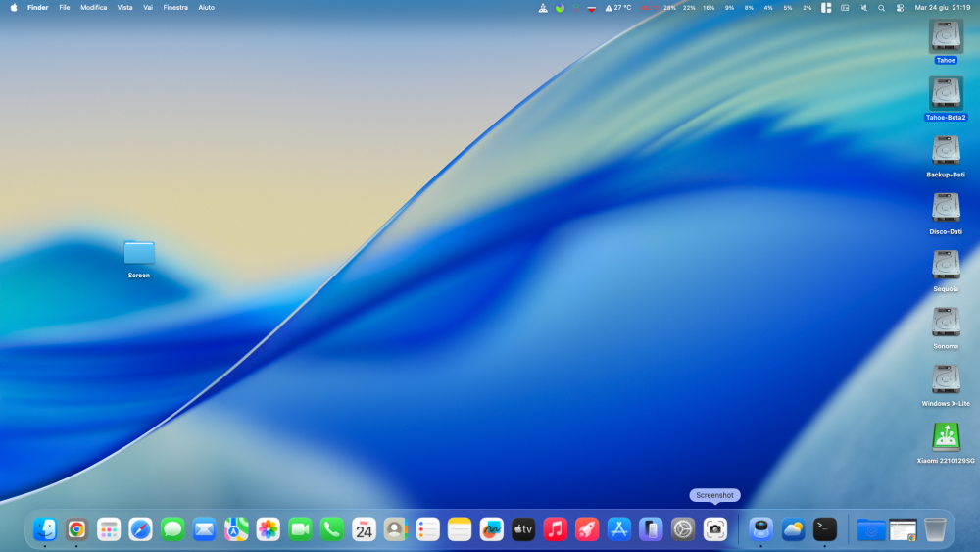Select the Disco-Dati drive icon

coord(946,208)
